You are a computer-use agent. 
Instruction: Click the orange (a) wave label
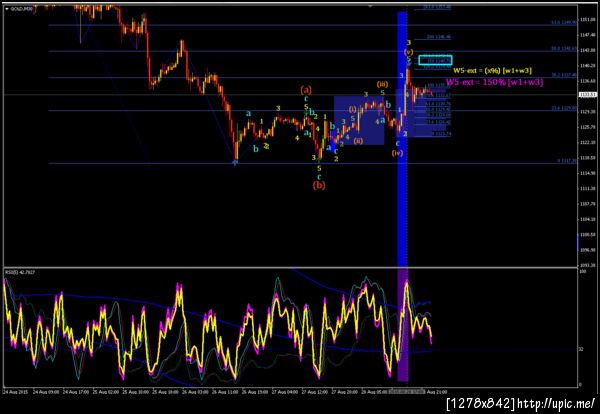[306, 90]
